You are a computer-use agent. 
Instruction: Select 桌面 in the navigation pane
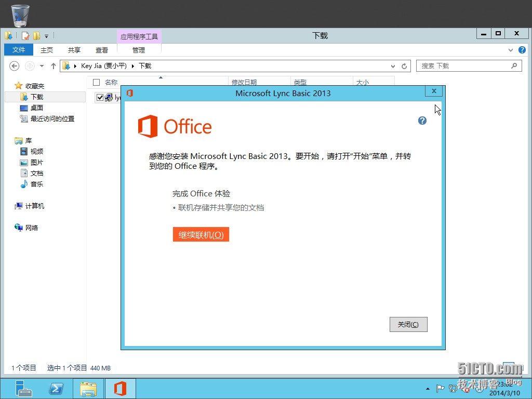pos(37,108)
